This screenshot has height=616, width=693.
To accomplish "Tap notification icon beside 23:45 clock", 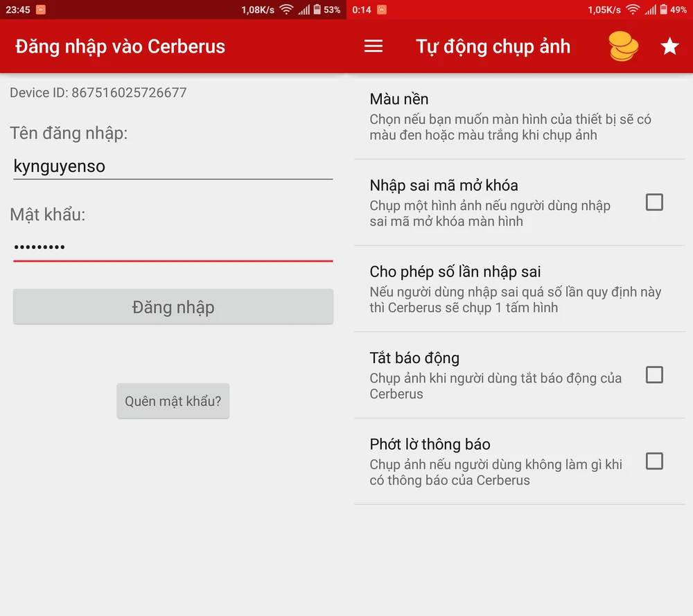I will [x=41, y=10].
